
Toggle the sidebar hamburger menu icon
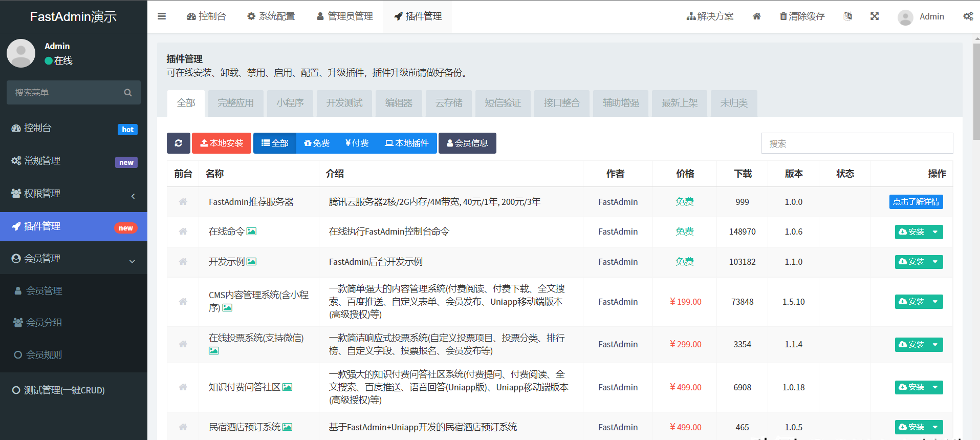[x=162, y=16]
